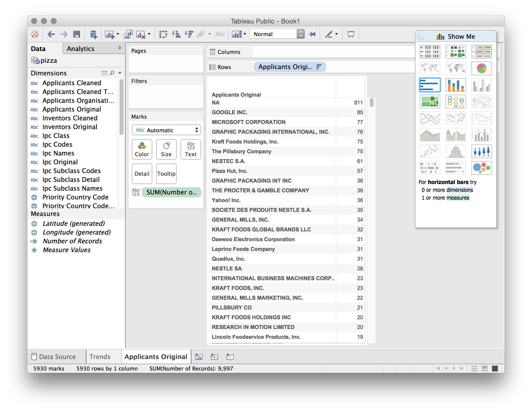Image resolution: width=532 pixels, height=412 pixels.
Task: Add new story icon at bottom
Action: point(230,357)
